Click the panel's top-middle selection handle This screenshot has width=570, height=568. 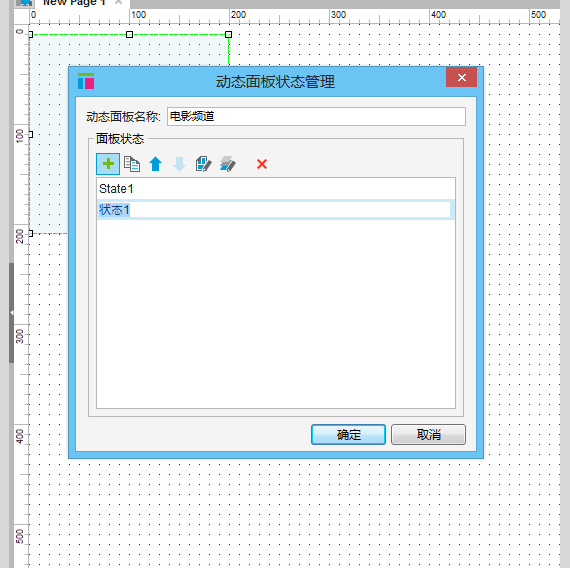129,35
